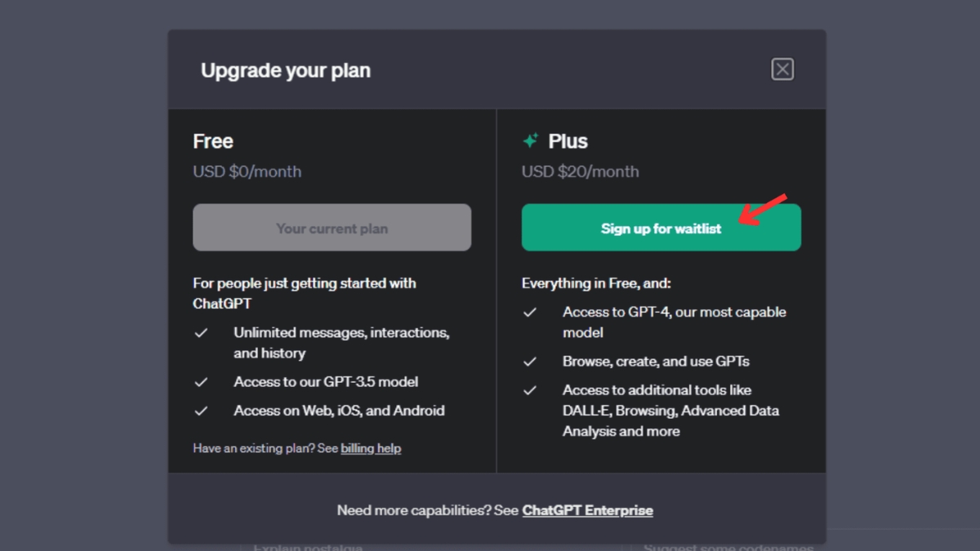Screen dimensions: 980x551
Task: Click the Plus plan title
Action: [x=568, y=141]
